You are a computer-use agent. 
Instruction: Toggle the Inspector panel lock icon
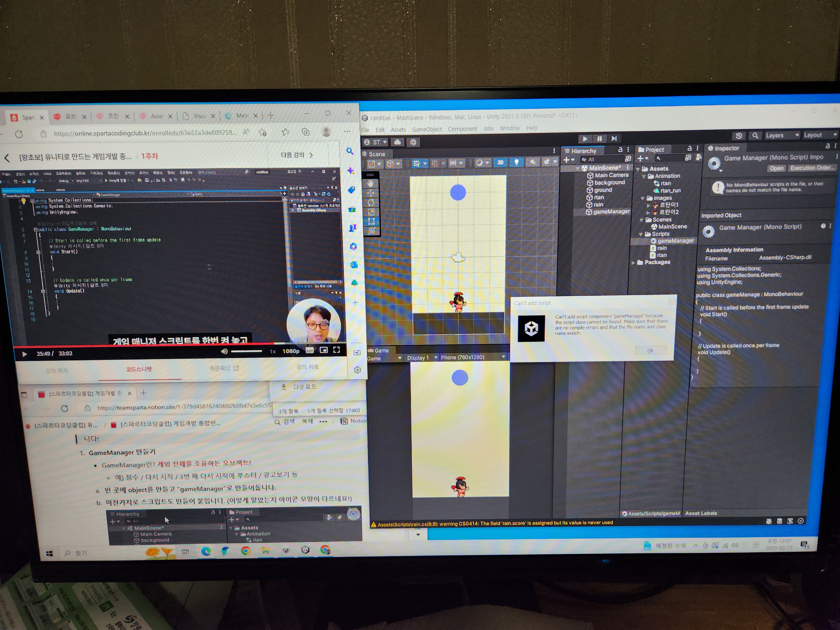point(827,146)
